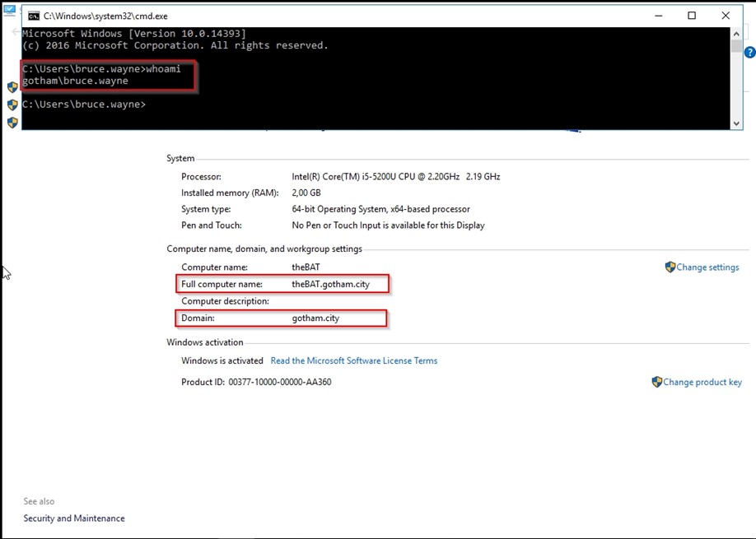Click the theBAT computer name value

click(306, 267)
